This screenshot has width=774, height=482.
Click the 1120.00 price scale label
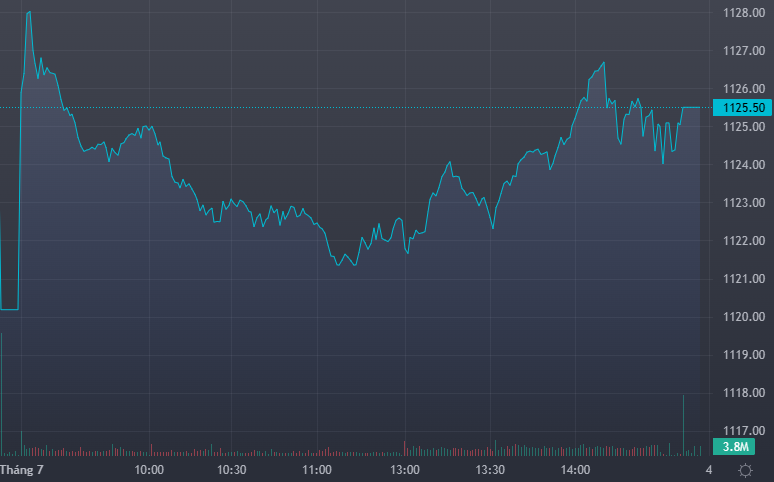click(x=742, y=317)
